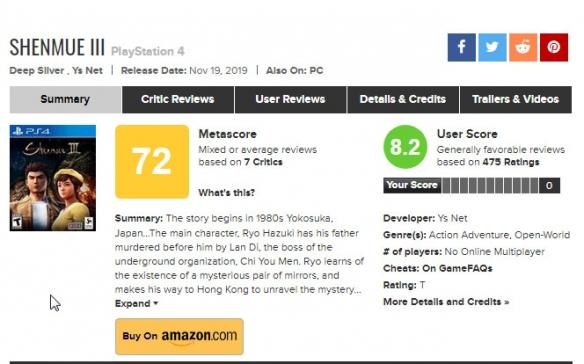Open the What's this? link
The image size is (584, 364).
(226, 193)
